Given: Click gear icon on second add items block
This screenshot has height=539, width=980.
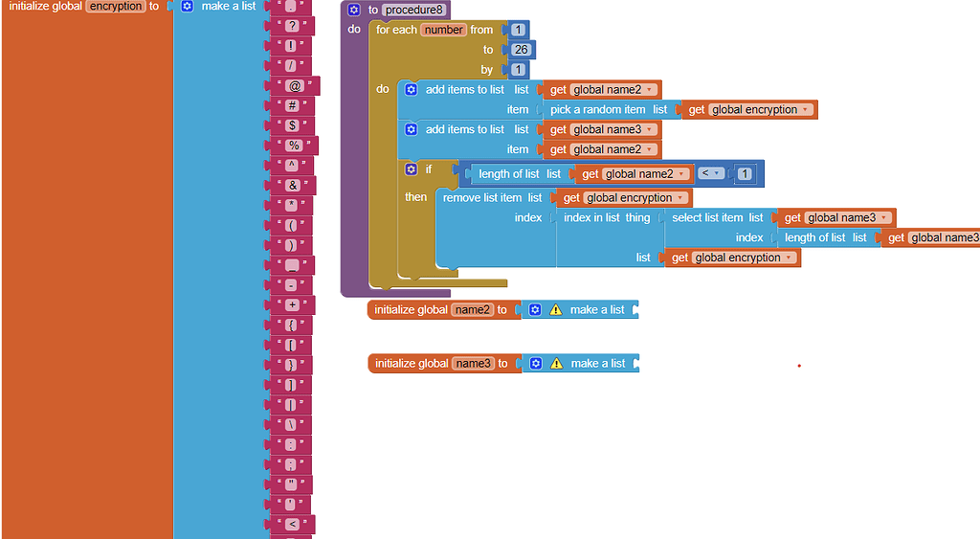Looking at the screenshot, I should click(x=412, y=129).
